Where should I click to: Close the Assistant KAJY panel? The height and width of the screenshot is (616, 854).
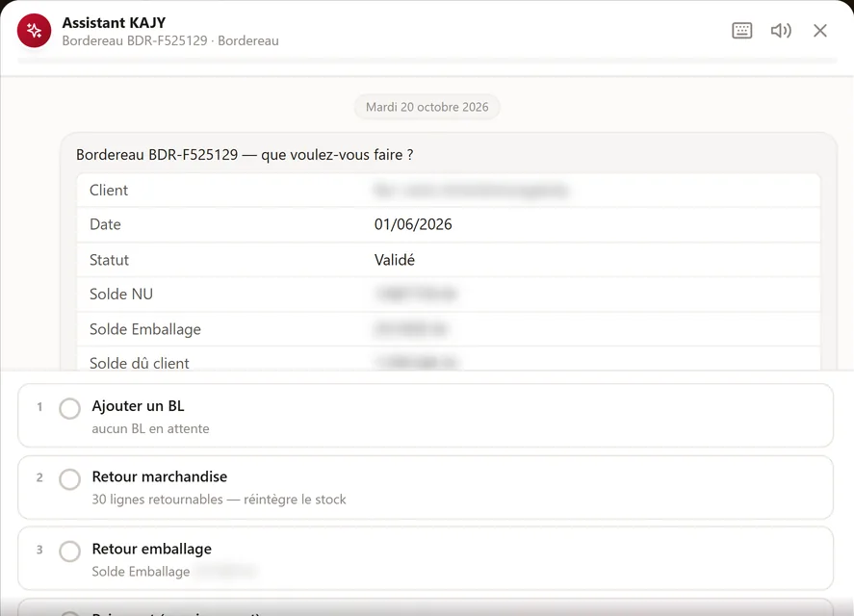[x=820, y=31]
